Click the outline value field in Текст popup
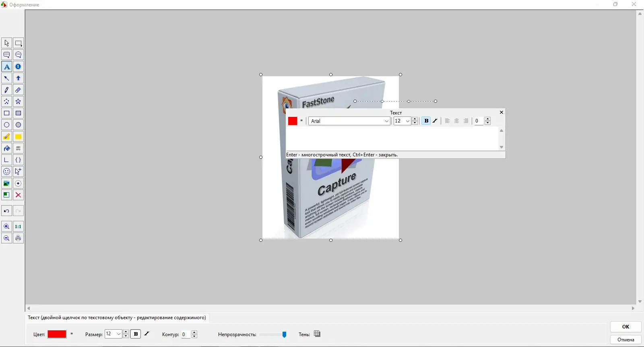This screenshot has width=644, height=347. point(479,121)
